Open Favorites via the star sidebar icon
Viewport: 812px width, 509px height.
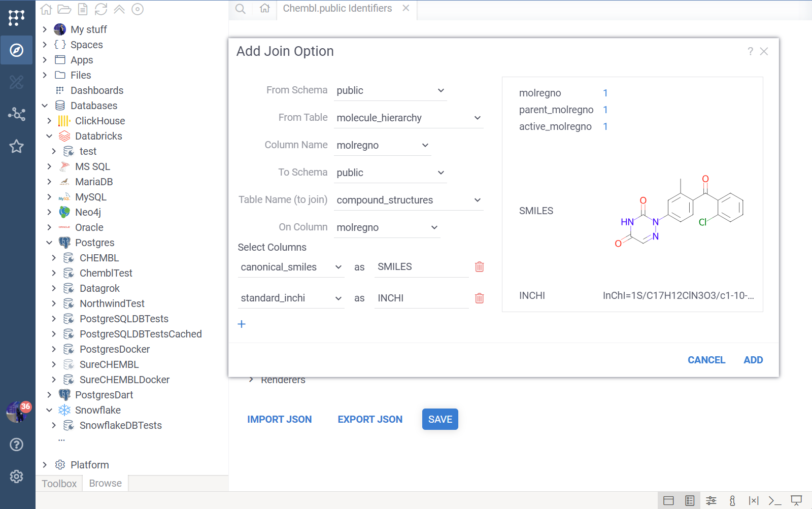click(17, 147)
